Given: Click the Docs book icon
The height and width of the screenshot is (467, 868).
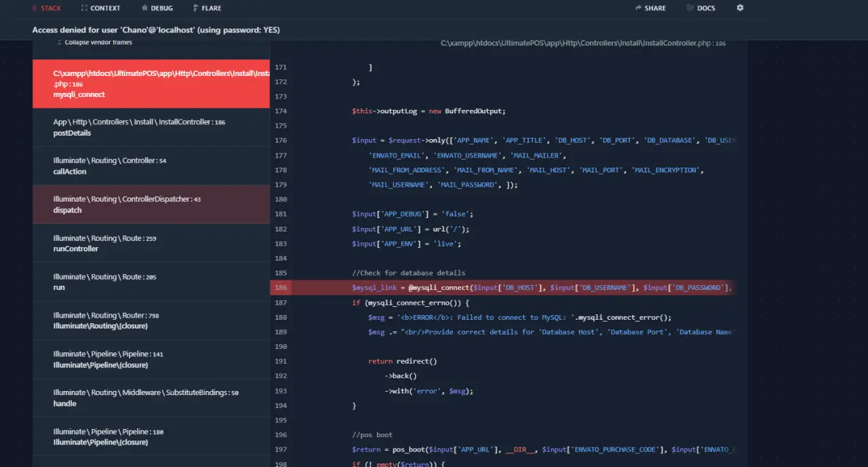Looking at the screenshot, I should (x=690, y=8).
